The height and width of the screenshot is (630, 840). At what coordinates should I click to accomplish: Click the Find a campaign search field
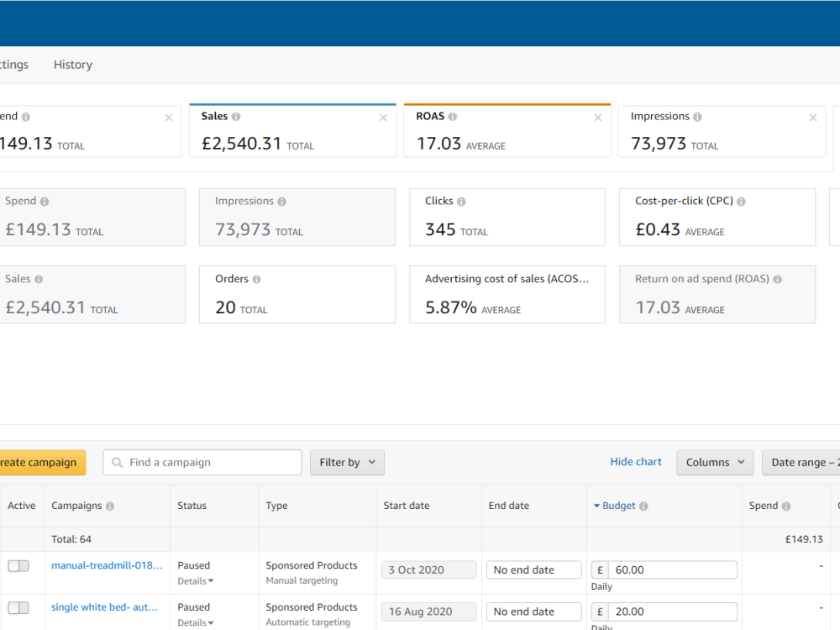[x=202, y=462]
